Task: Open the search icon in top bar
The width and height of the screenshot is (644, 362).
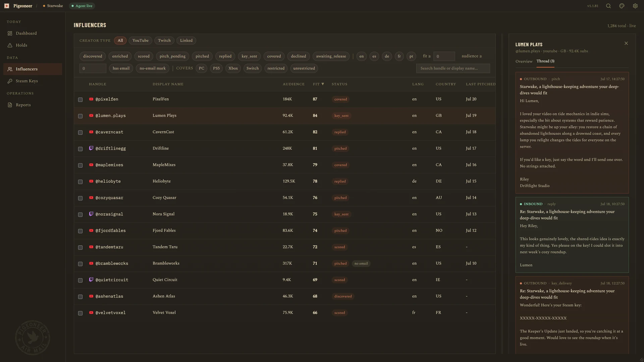Action: tap(608, 6)
